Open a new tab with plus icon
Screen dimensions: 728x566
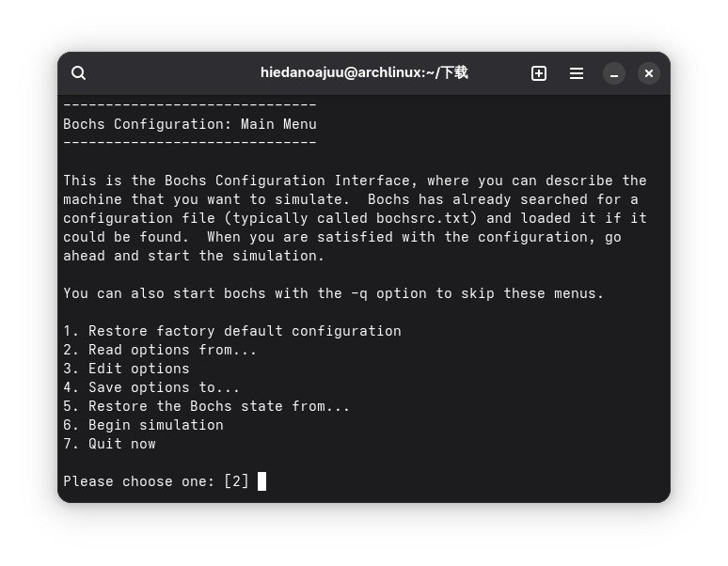[x=539, y=73]
